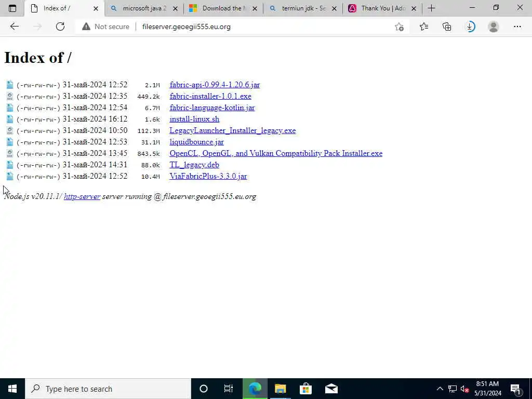Download fabric-api-0.99.4-1.20.6.jar
Viewport: 532px width, 399px height.
coord(215,85)
